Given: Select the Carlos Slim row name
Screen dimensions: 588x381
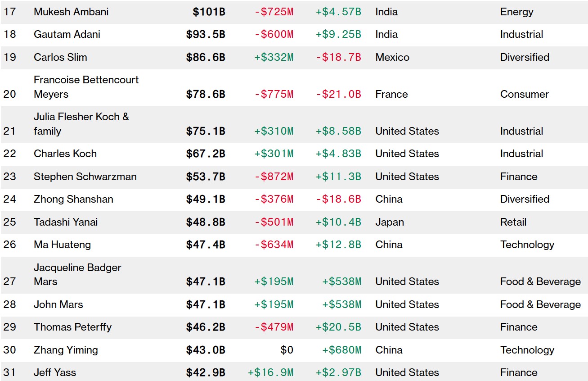Looking at the screenshot, I should [x=60, y=57].
